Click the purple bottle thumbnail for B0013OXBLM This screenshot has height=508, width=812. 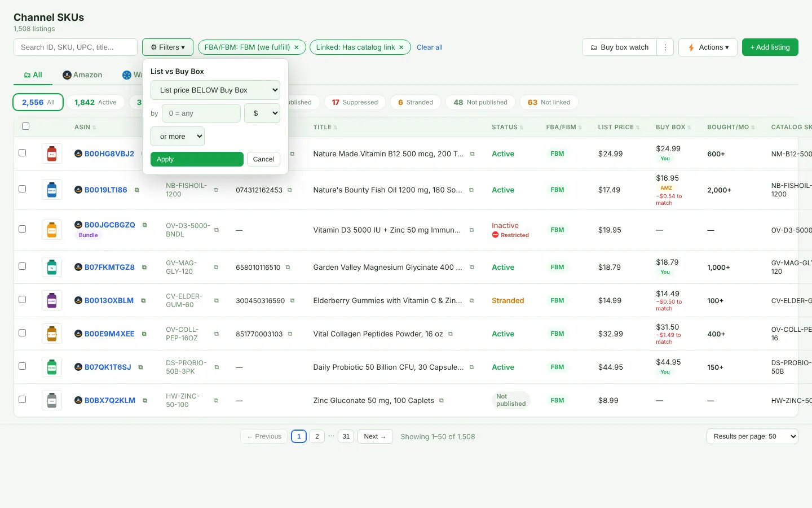click(52, 301)
